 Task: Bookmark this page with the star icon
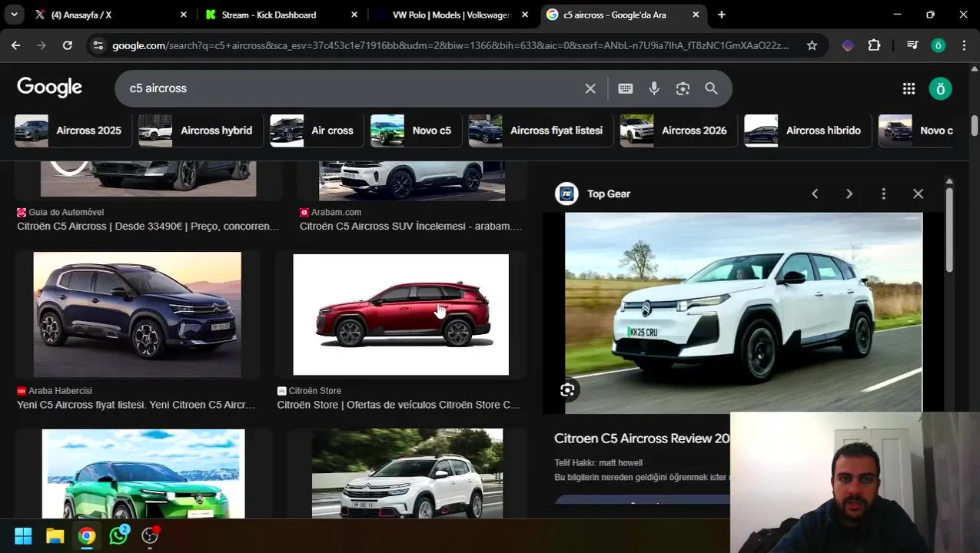tap(812, 45)
